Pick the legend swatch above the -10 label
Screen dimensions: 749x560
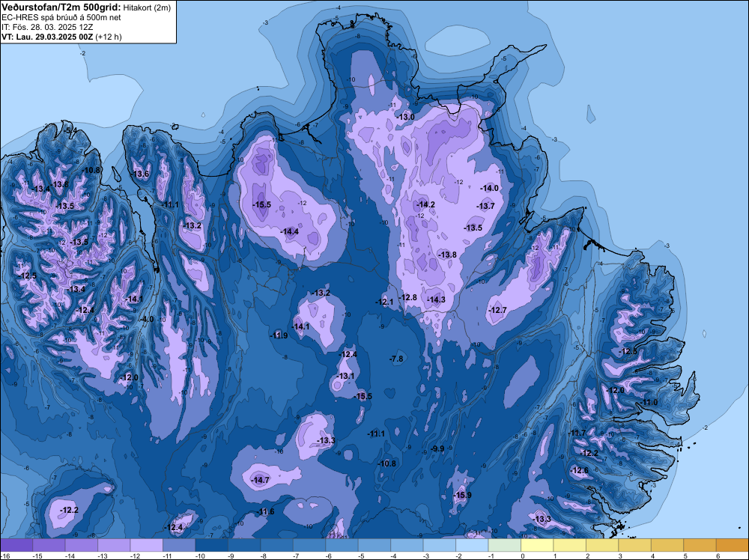pyautogui.click(x=212, y=545)
